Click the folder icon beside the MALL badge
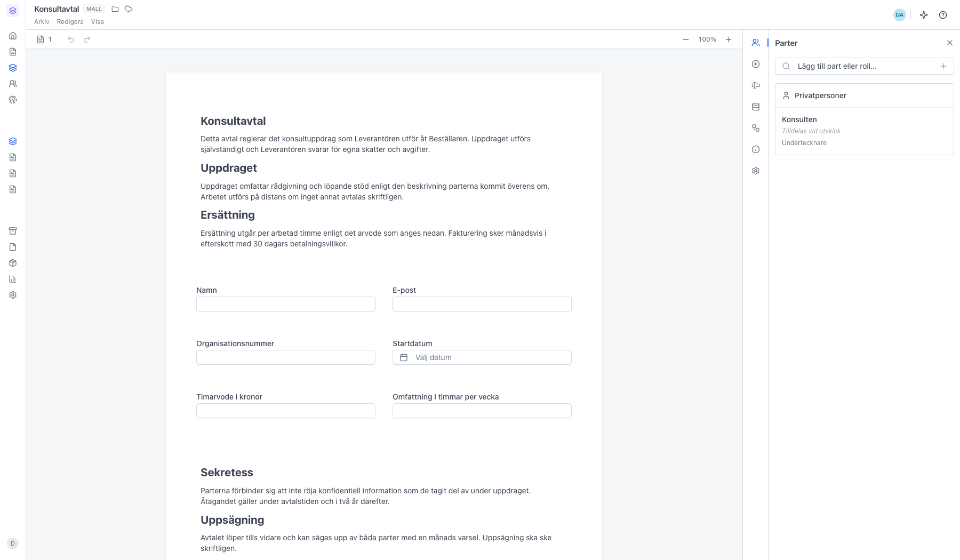Screen dimensions: 960x560 (x=115, y=9)
